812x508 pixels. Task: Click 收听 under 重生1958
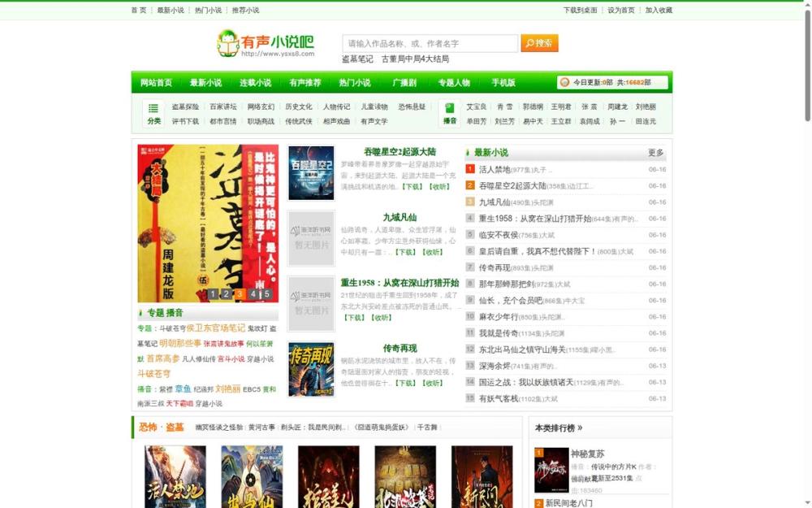[382, 318]
